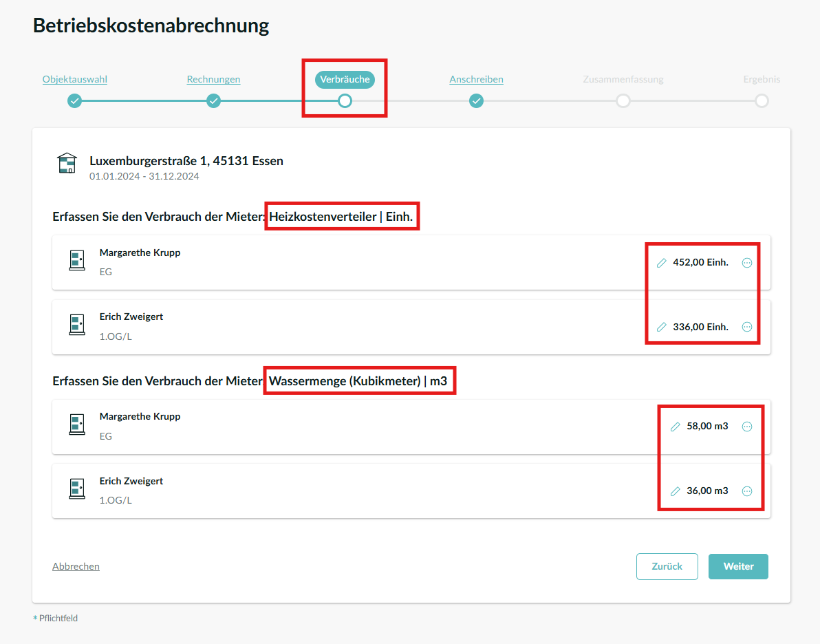Screen dimensions: 820x644
Task: Click pencil icon beside 36,00 m3
Action: [676, 491]
